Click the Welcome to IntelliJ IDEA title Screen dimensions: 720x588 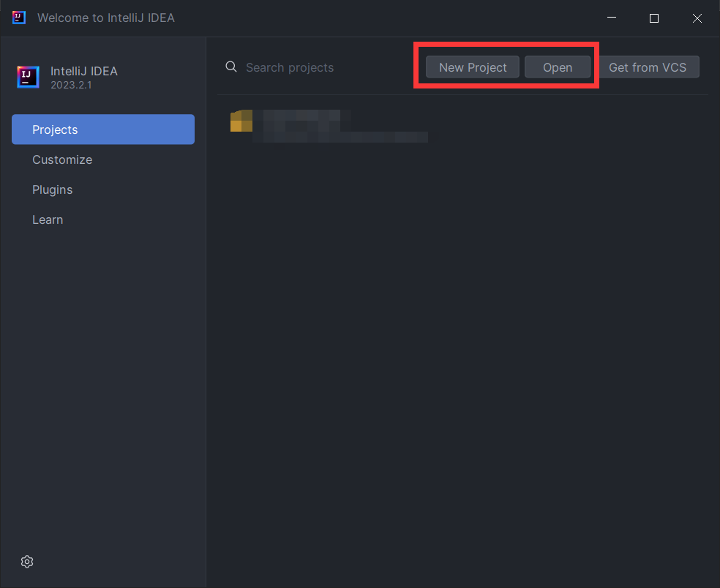point(107,18)
